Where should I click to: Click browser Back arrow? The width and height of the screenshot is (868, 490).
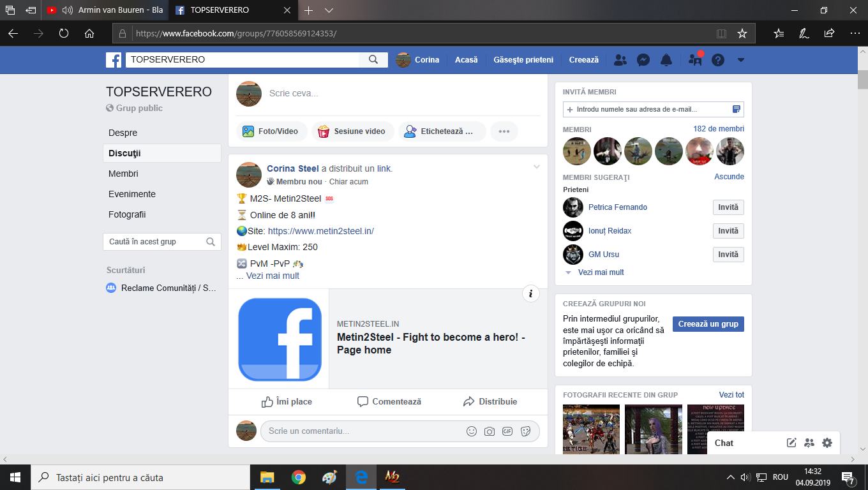point(13,33)
